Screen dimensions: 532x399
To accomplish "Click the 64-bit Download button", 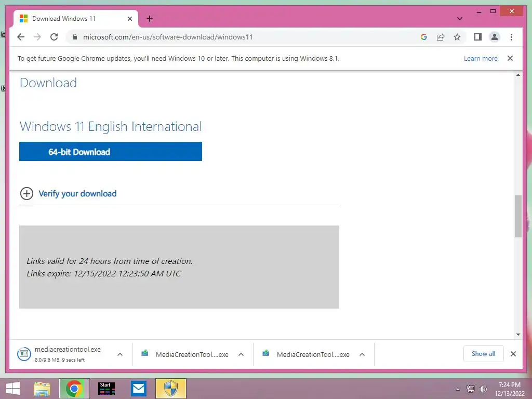I will click(x=111, y=151).
